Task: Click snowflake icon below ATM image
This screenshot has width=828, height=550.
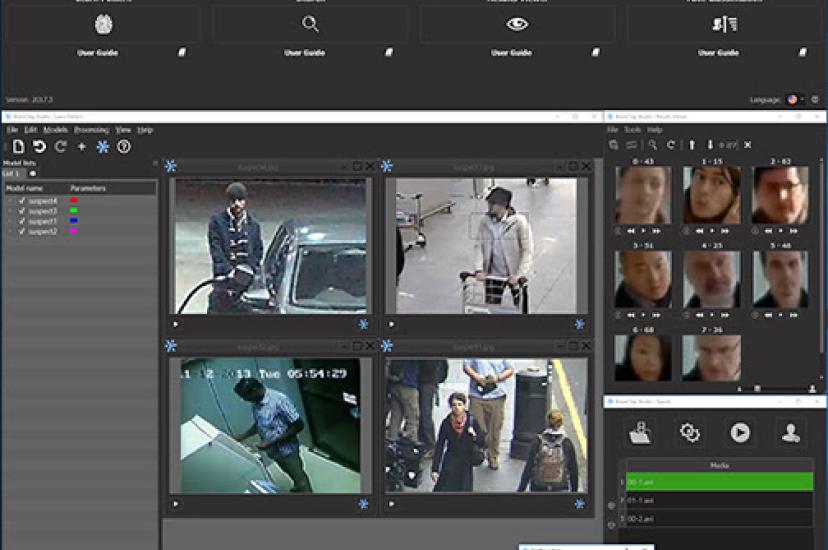Action: click(363, 504)
